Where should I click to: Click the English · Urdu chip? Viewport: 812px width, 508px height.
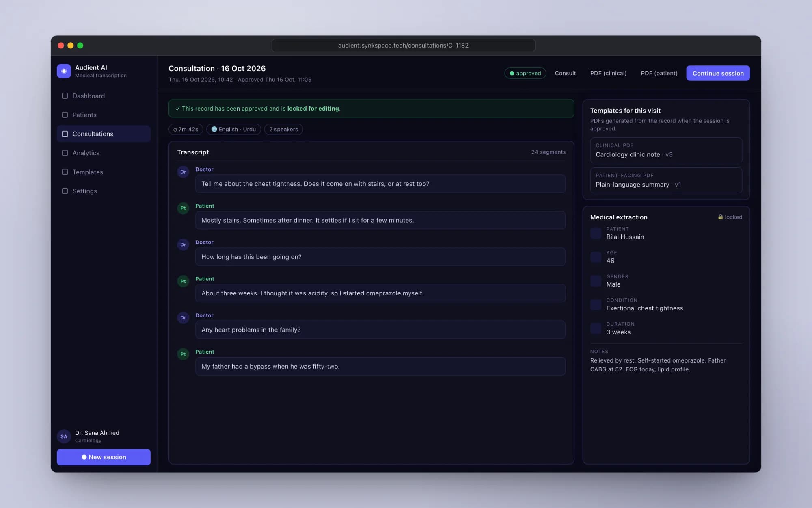click(x=233, y=129)
